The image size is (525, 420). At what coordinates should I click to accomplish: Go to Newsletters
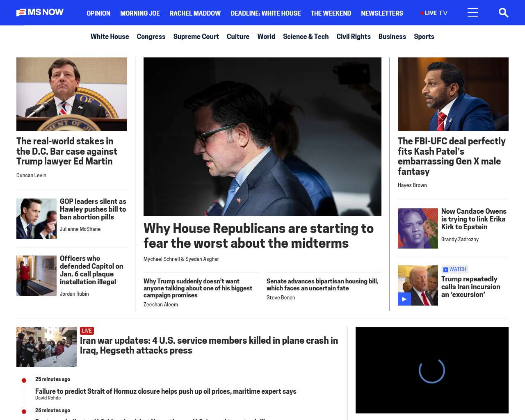click(382, 13)
